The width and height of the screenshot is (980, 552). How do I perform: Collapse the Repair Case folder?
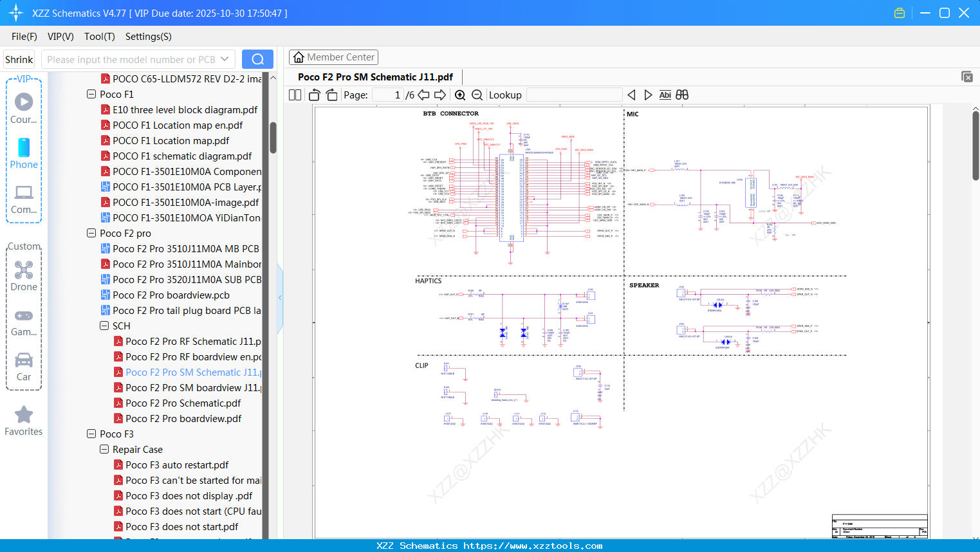click(x=104, y=450)
